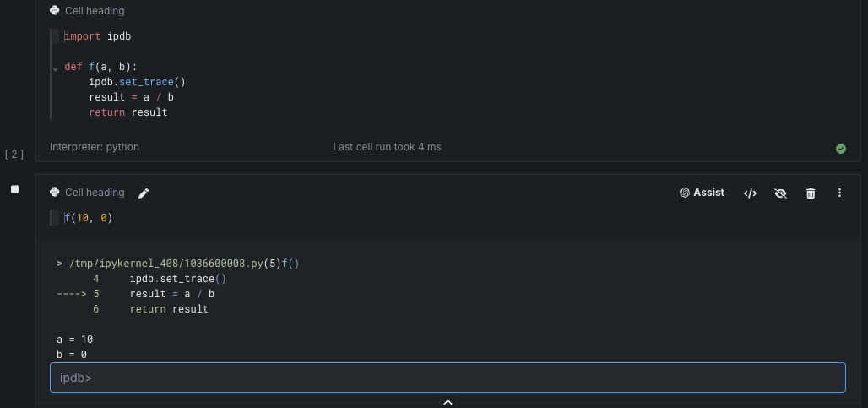Edit the cell heading with the pencil icon
The image size is (868, 408).
(x=144, y=193)
